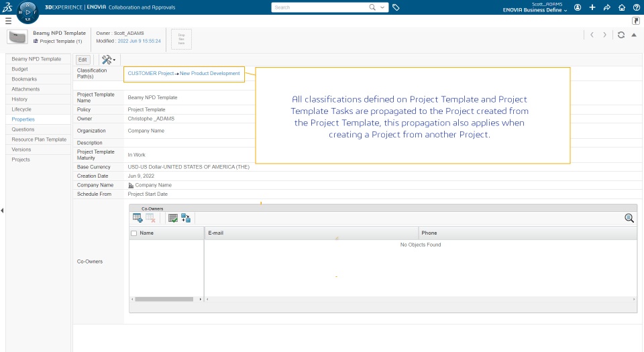Click the project template thumbnail image

17,37
